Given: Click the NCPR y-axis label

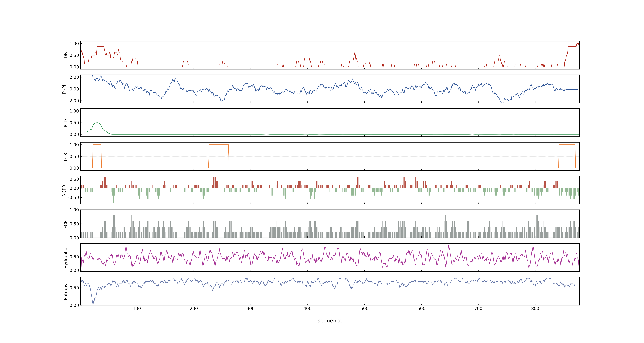Looking at the screenshot, I should (x=64, y=190).
